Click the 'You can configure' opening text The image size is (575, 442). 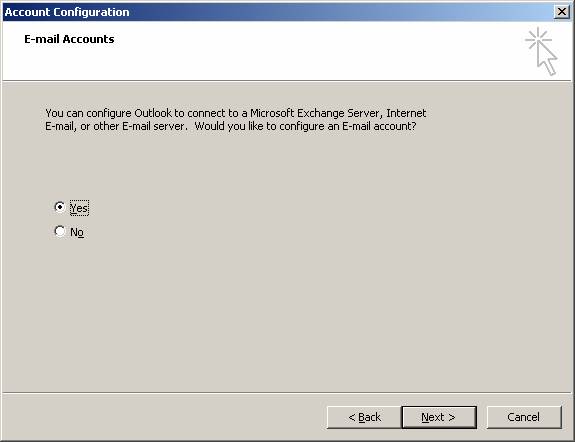click(x=88, y=113)
